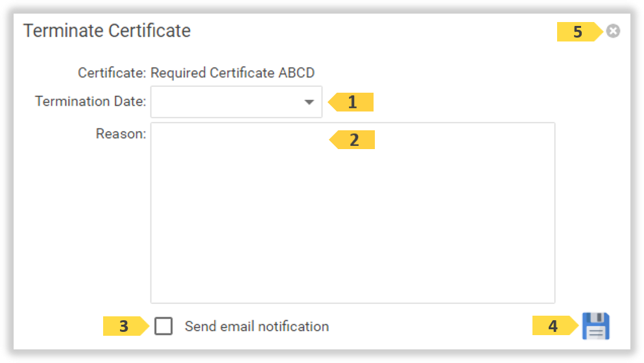This screenshot has height=363, width=644.
Task: Click the "Terminate Certificate" dialog title
Action: pos(107,31)
